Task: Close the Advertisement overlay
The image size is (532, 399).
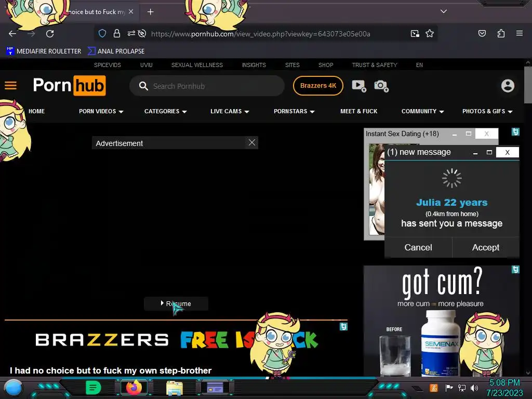Action: click(252, 142)
